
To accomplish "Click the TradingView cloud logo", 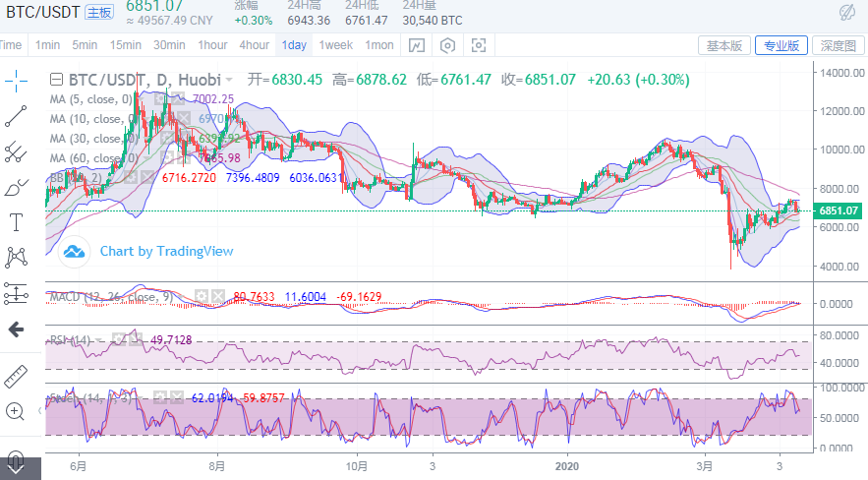I will tap(74, 252).
